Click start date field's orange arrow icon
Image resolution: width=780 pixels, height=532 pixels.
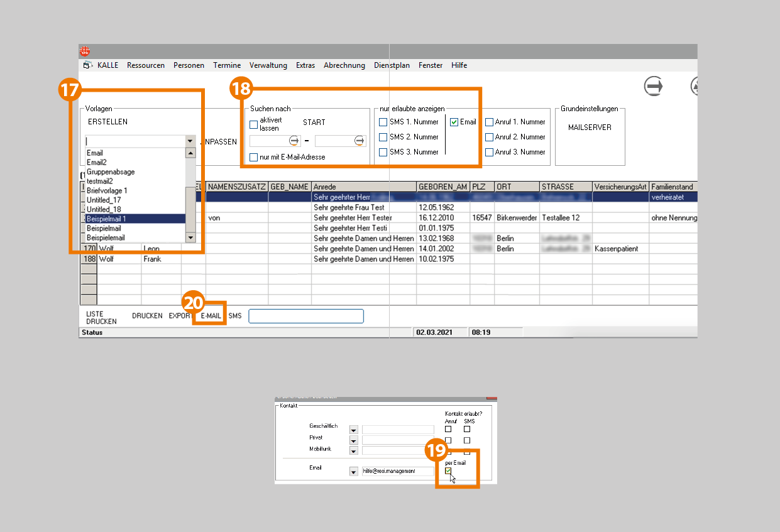[294, 141]
